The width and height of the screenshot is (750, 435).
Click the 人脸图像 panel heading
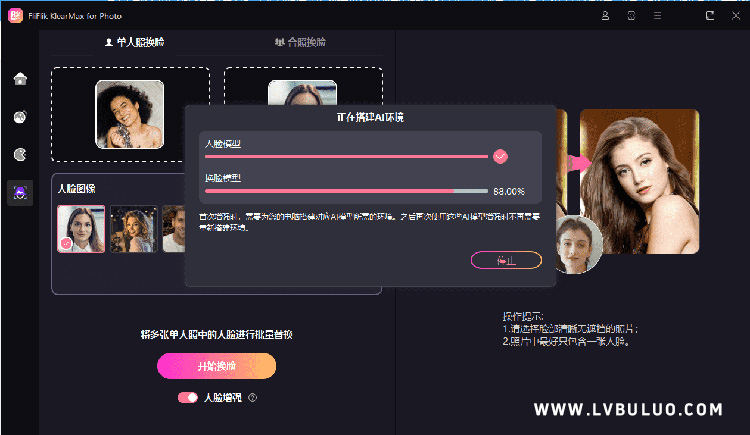pos(77,189)
